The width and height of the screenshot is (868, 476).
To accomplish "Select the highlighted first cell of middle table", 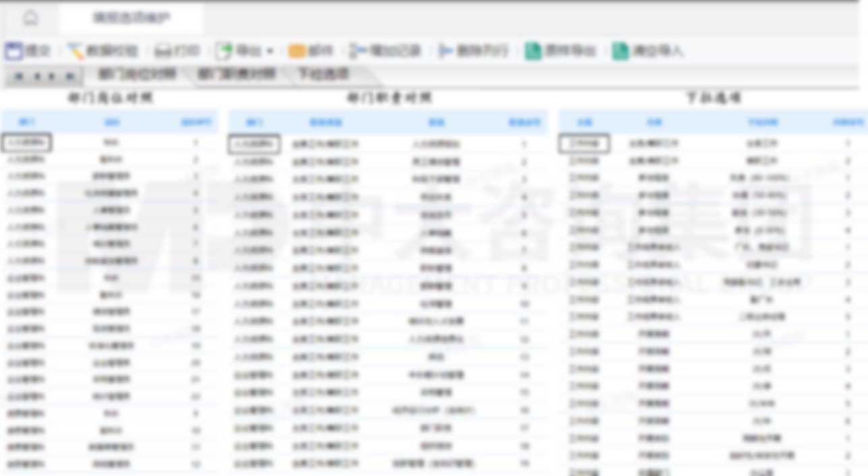I will pos(254,144).
